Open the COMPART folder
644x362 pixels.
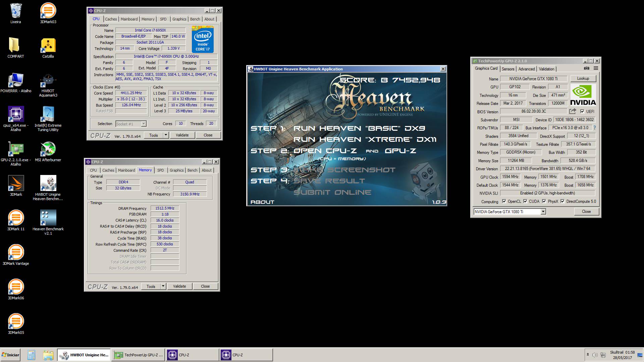click(15, 48)
